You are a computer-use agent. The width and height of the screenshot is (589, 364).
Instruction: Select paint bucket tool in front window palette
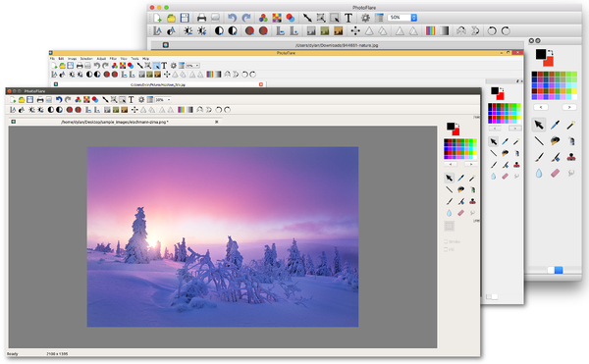point(461,189)
